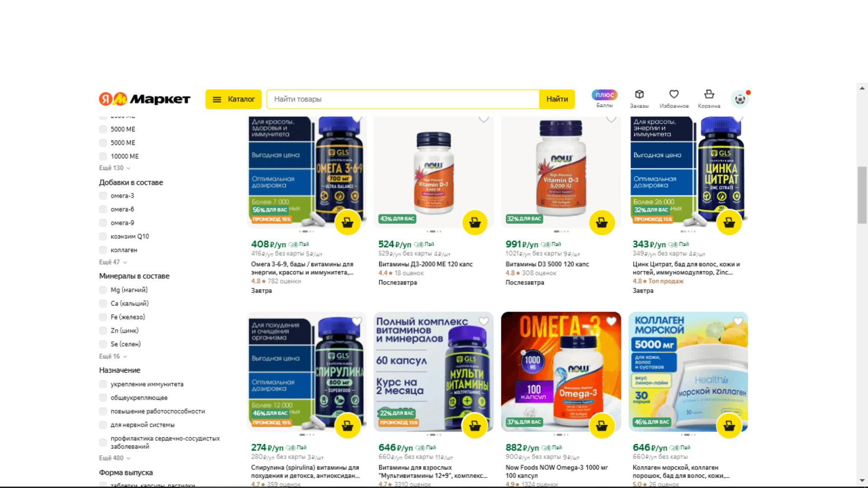Expand Ещё 480 purposes list
The height and width of the screenshot is (488, 868).
pos(115,458)
